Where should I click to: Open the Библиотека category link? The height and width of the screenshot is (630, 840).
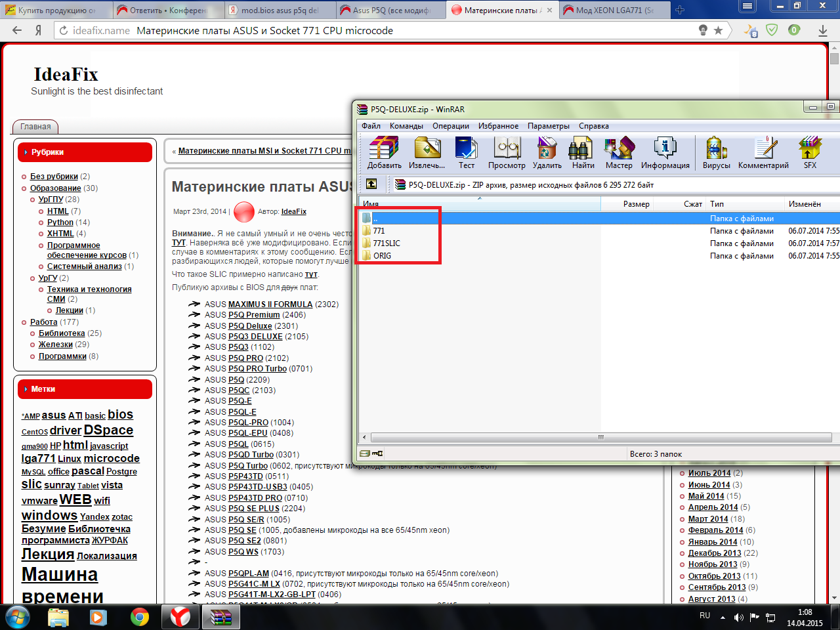tap(62, 333)
